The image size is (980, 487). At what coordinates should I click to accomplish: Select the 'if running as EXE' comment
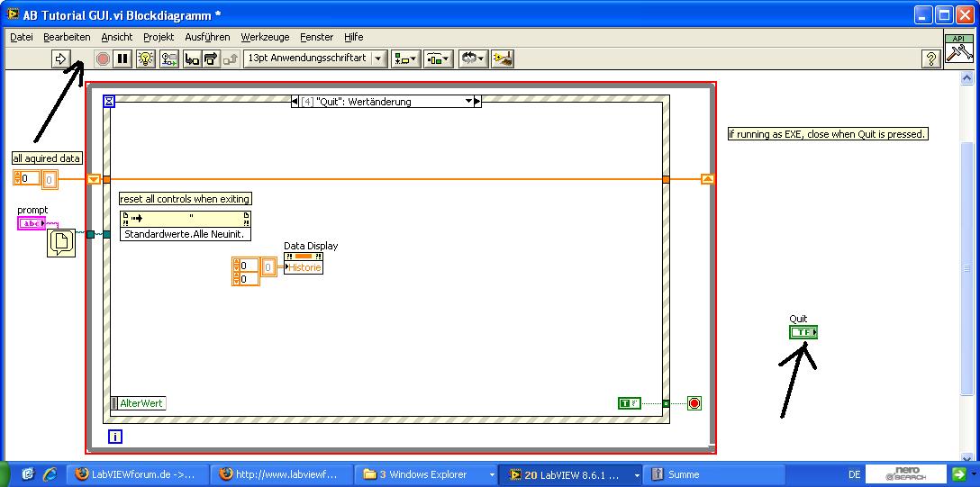coord(828,133)
